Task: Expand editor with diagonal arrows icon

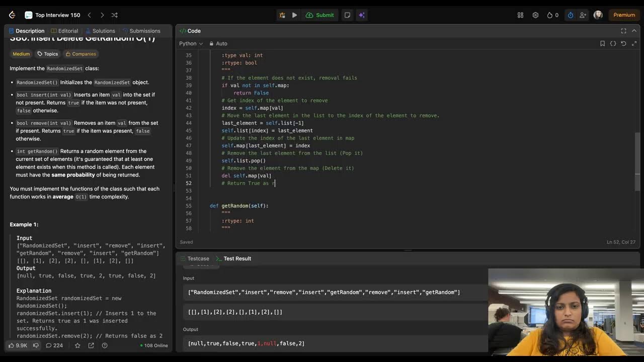Action: click(x=634, y=44)
